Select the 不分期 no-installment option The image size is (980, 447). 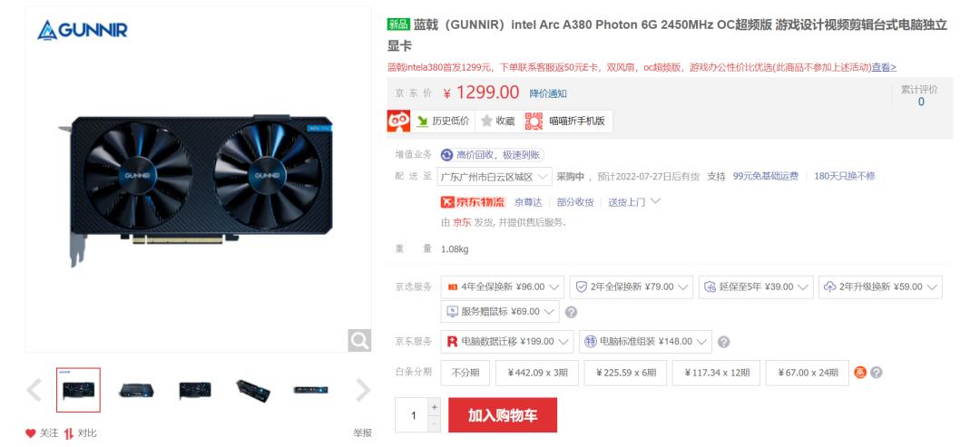click(465, 373)
